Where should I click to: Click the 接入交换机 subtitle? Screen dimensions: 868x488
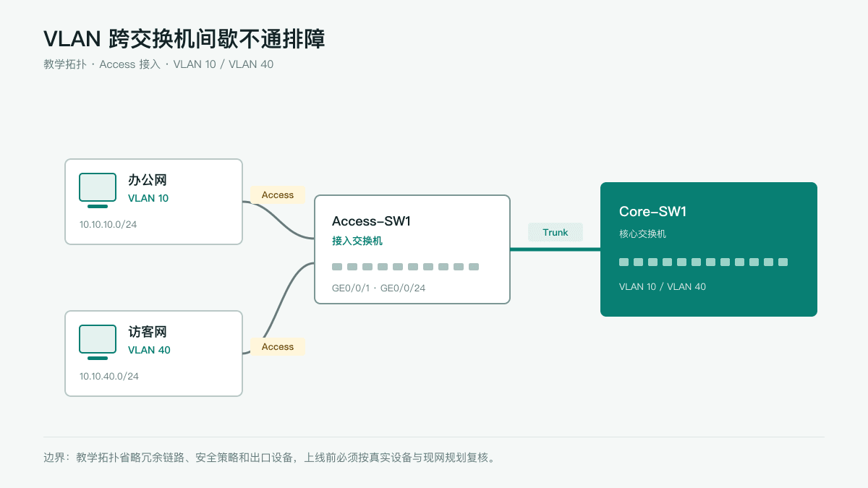coord(357,241)
